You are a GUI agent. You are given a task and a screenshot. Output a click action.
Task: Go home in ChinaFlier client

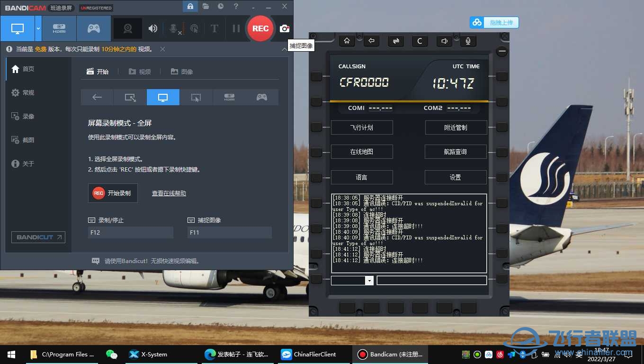point(347,41)
